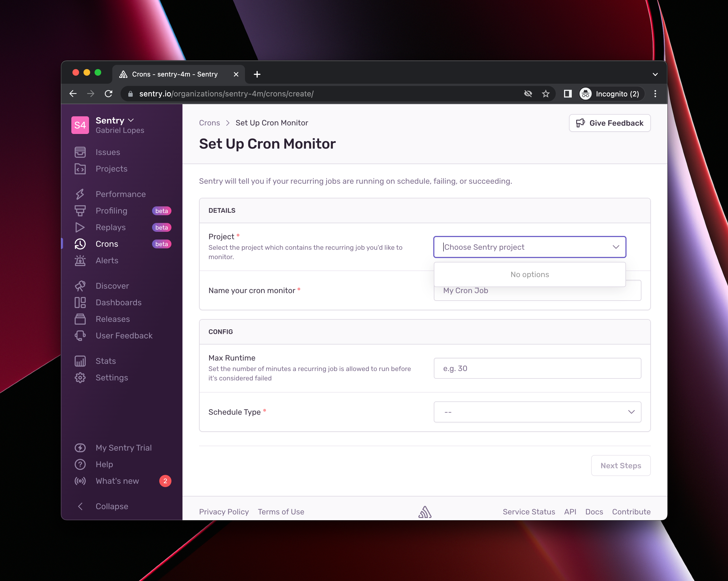
Task: Focus the cron monitor name field
Action: 537,291
